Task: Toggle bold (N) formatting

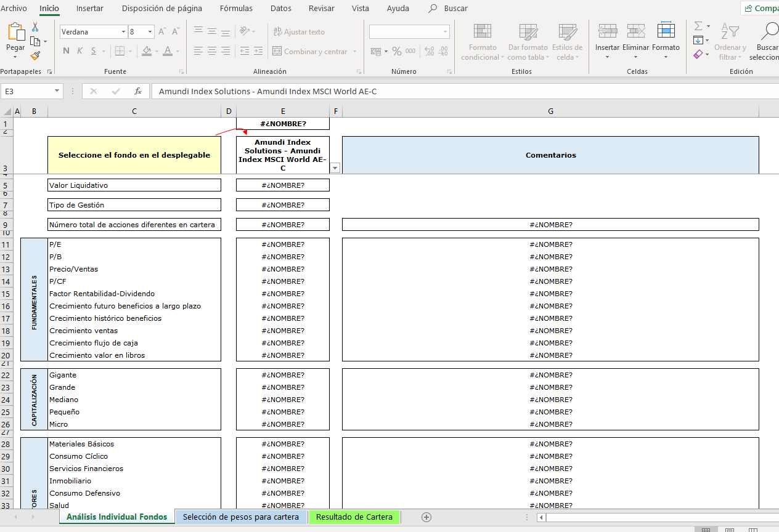Action: 67,51
